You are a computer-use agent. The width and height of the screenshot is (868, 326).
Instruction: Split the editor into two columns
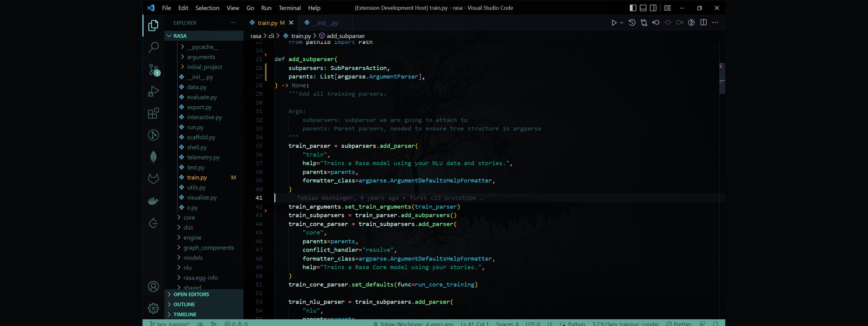tap(704, 23)
